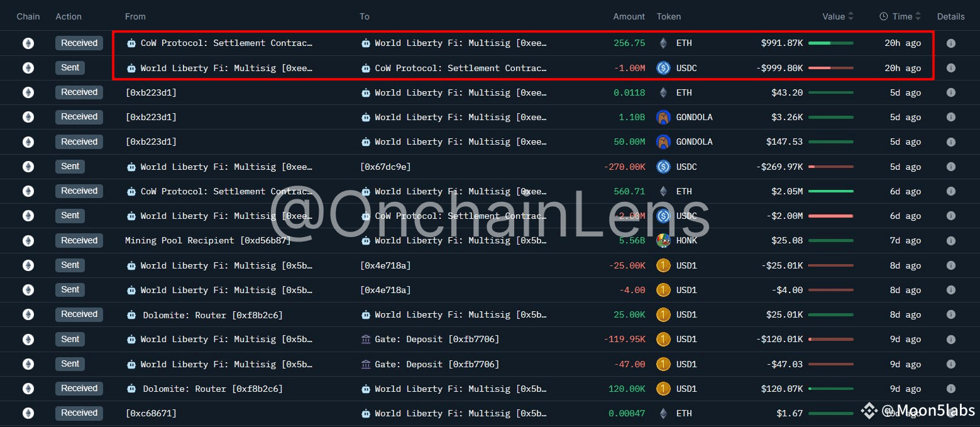Click the Chain column header
This screenshot has height=427, width=980.
(x=28, y=16)
